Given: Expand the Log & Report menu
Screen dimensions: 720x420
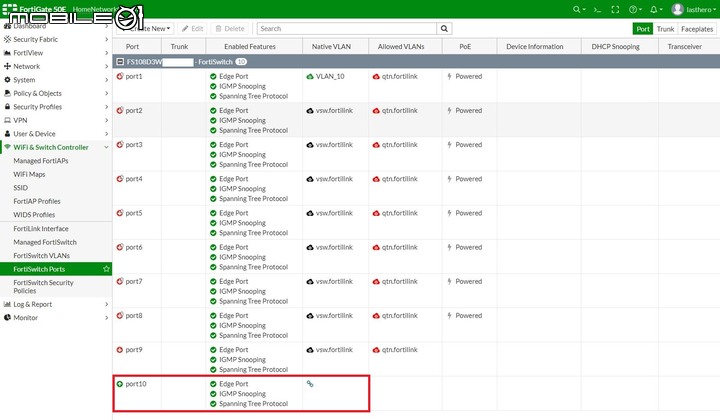Looking at the screenshot, I should pyautogui.click(x=107, y=304).
